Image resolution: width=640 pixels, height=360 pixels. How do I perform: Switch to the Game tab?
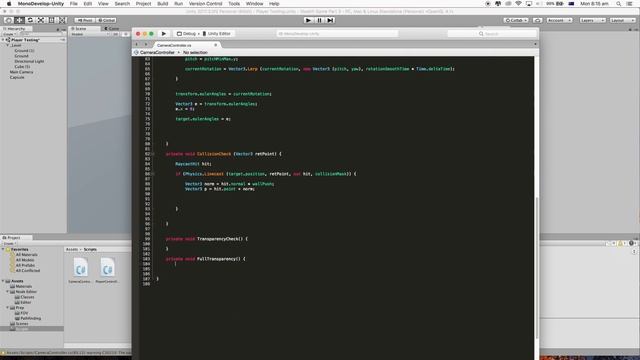point(111,29)
